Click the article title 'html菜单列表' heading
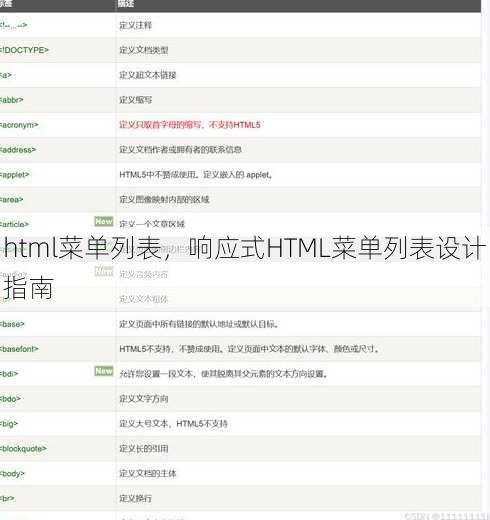This screenshot has height=520, width=490. [x=244, y=268]
